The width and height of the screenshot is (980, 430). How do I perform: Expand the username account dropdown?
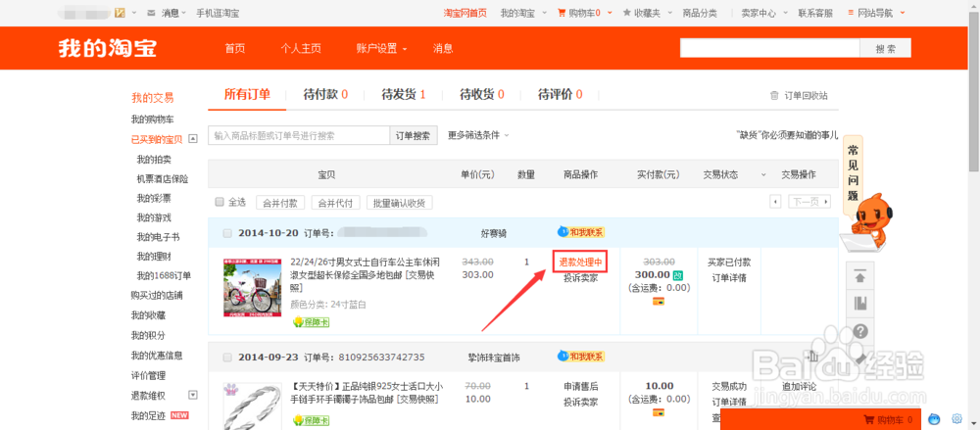click(133, 13)
